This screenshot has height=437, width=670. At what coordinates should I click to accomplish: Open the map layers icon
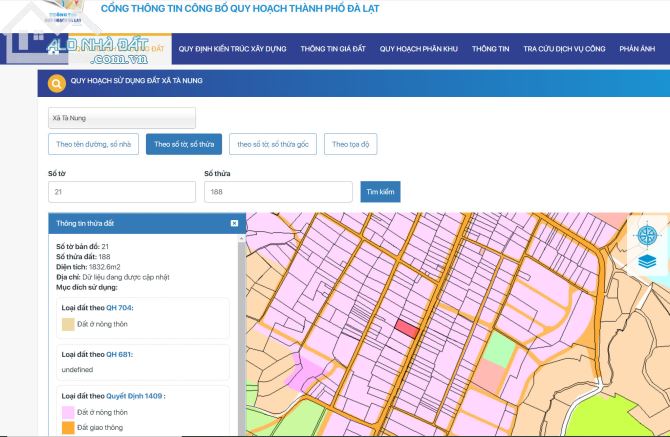(x=646, y=261)
